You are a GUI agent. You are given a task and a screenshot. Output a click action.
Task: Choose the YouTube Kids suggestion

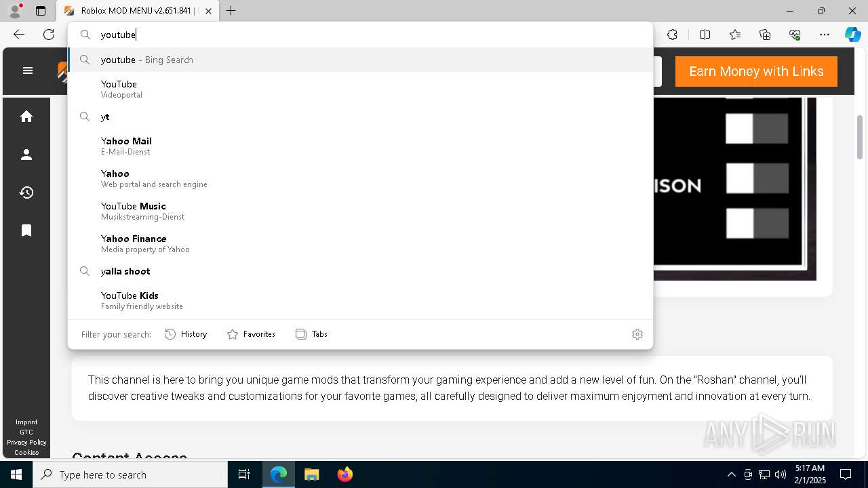[x=360, y=300]
